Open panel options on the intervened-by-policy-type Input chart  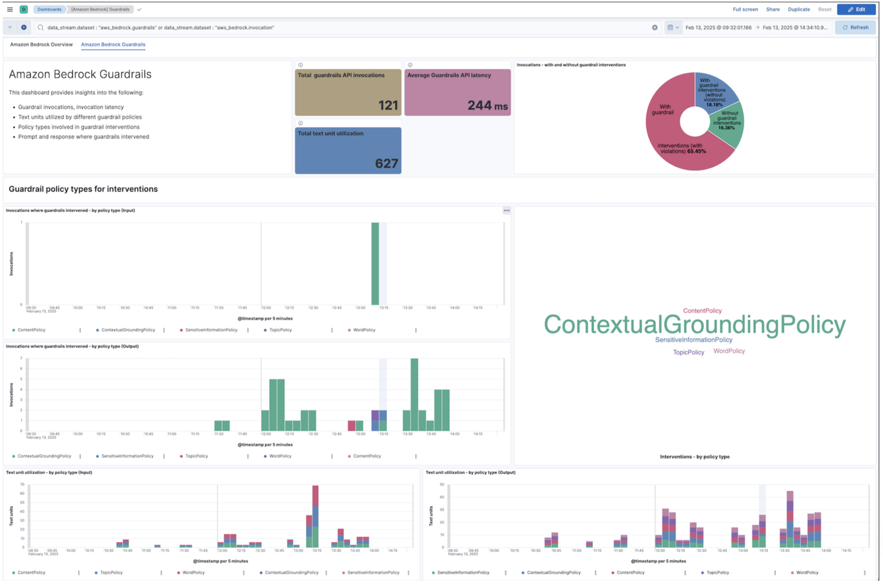(x=506, y=211)
